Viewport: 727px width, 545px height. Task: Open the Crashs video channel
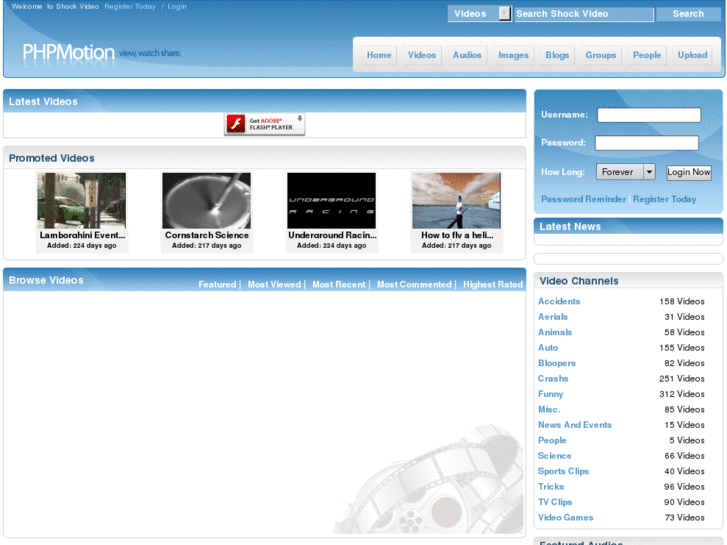click(553, 378)
